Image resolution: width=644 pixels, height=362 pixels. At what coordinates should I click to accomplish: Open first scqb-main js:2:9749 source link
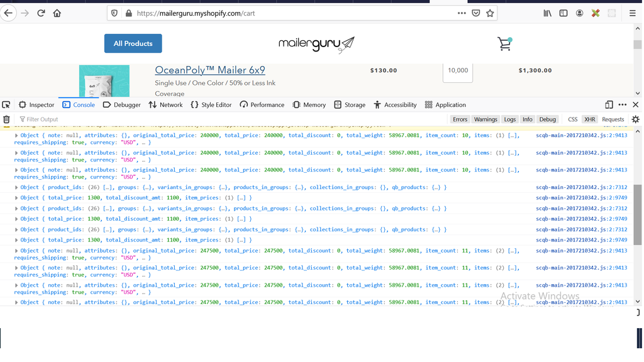[581, 198]
